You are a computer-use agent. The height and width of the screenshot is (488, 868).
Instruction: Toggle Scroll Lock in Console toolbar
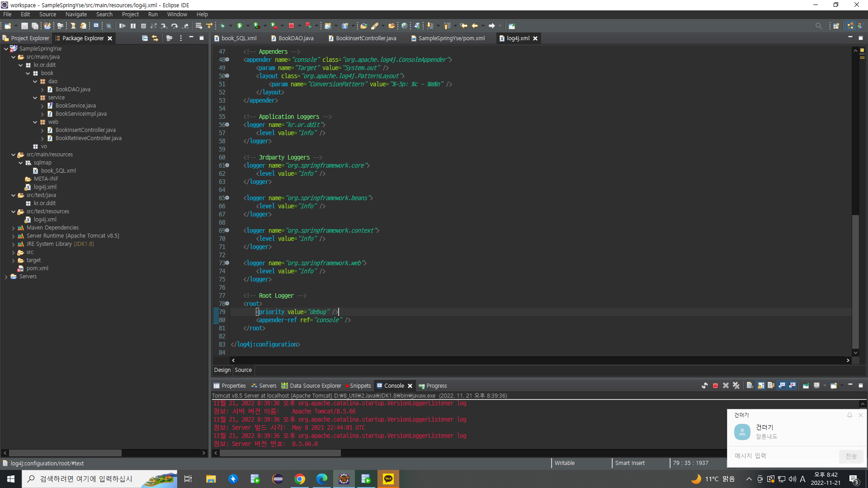click(x=761, y=385)
